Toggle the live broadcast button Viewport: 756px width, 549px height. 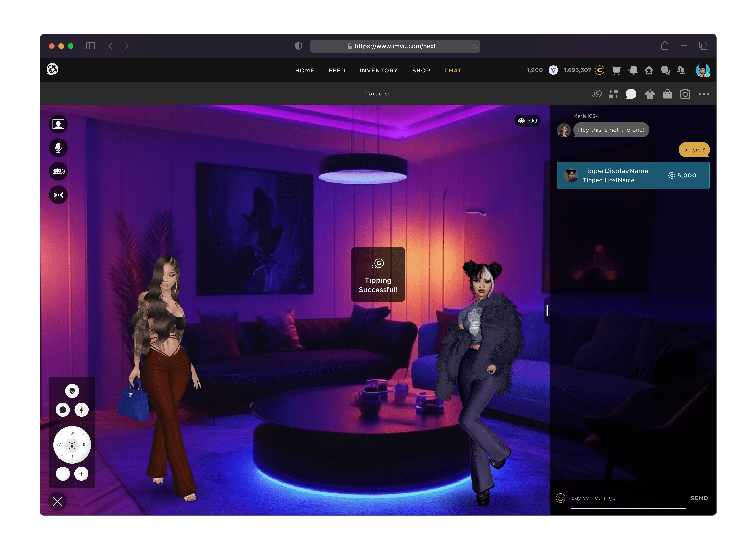(x=58, y=195)
